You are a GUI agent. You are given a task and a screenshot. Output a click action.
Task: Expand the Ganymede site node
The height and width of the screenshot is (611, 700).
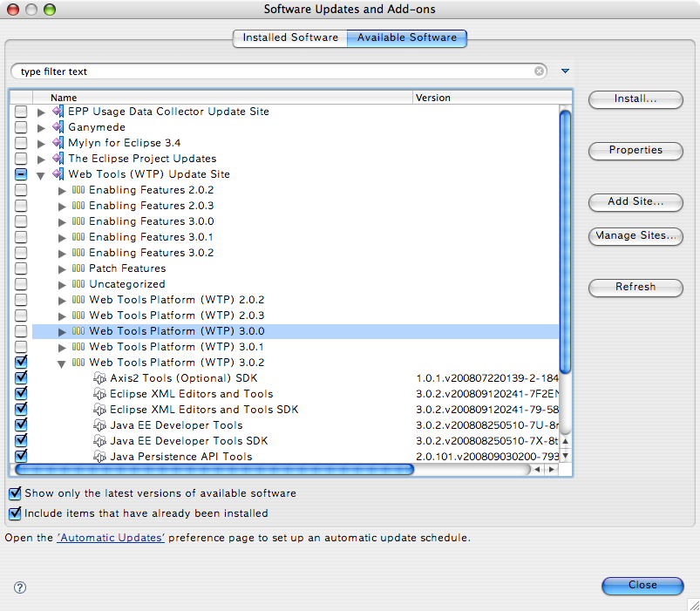[41, 128]
